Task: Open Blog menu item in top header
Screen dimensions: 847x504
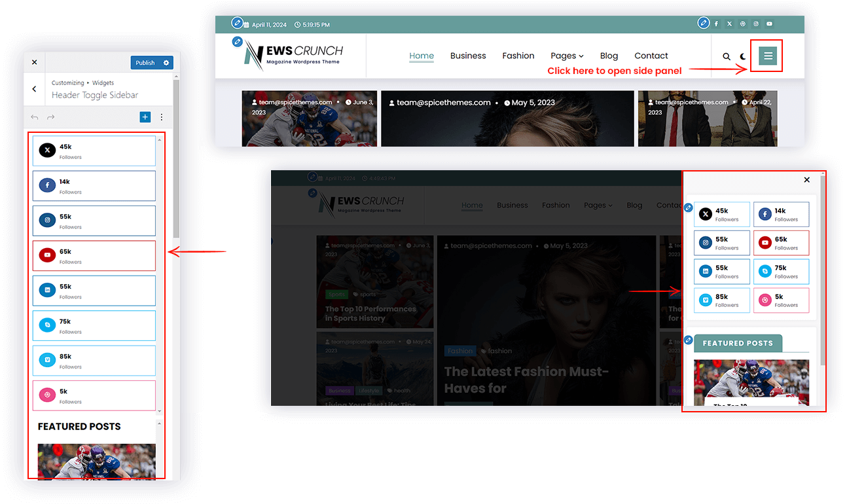Action: (x=609, y=56)
